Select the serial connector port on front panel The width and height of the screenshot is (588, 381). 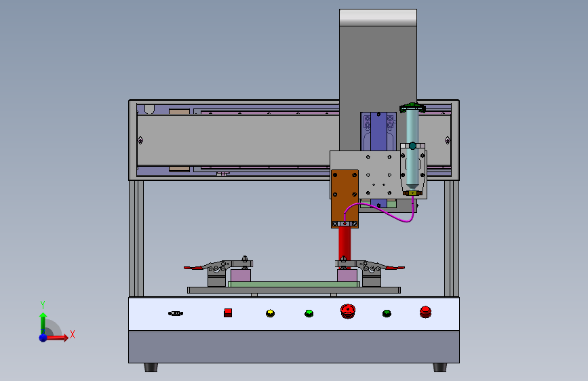coord(176,313)
